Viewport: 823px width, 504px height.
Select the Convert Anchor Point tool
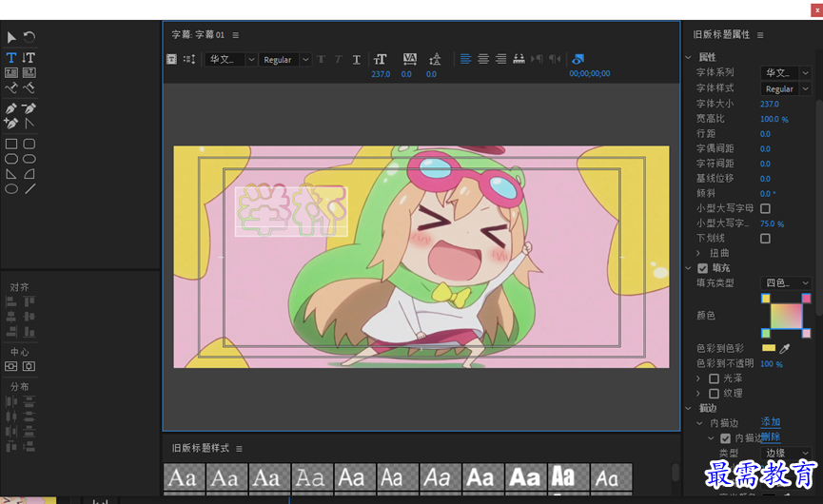click(x=29, y=124)
